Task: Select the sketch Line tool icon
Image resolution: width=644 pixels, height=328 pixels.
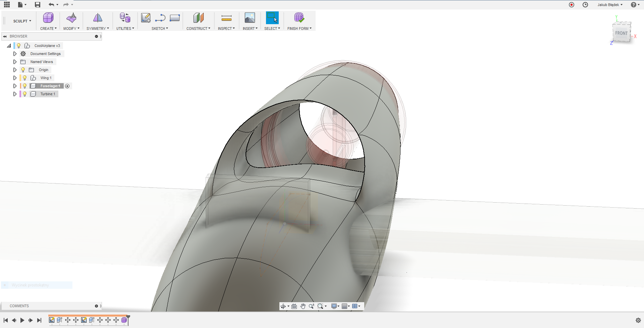Action: [x=160, y=18]
